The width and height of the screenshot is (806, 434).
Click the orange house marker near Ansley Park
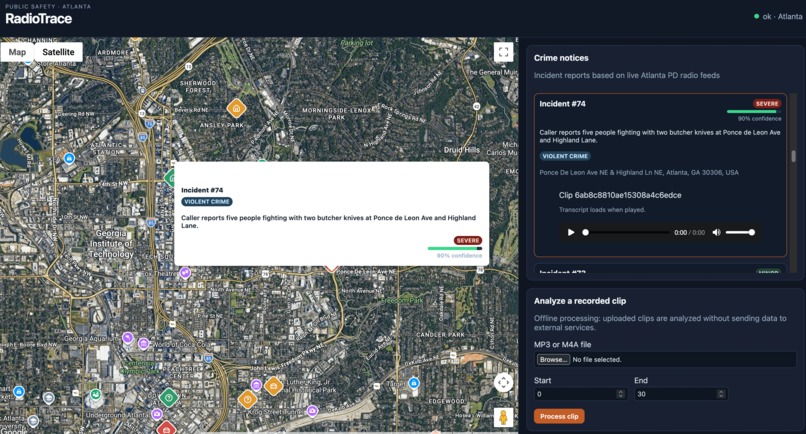tap(236, 108)
